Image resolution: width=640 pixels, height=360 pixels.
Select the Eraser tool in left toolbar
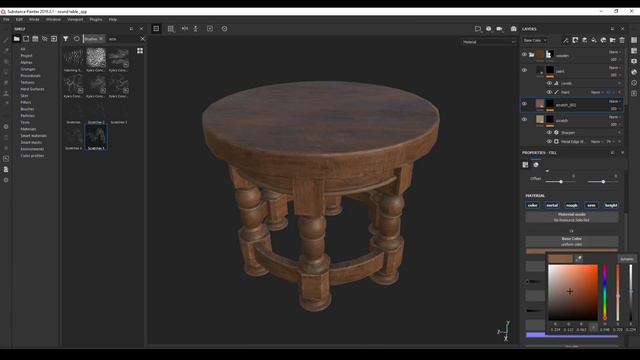click(x=6, y=51)
